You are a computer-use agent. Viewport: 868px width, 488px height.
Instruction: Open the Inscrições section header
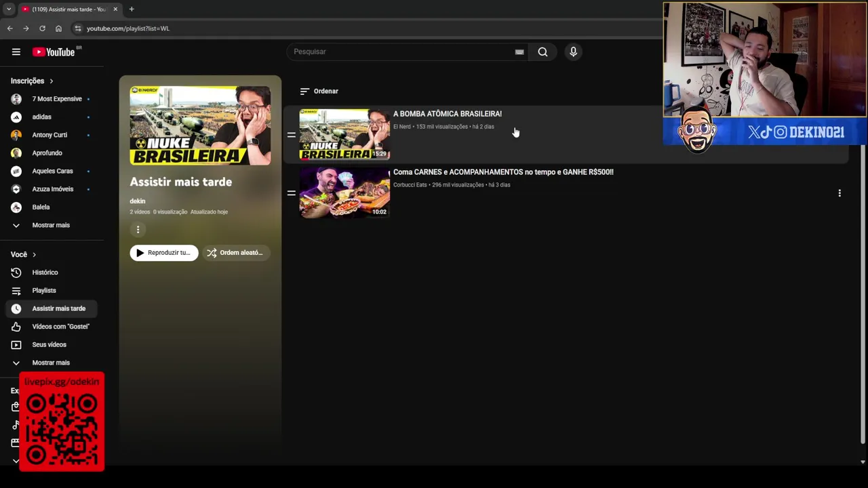tap(32, 81)
